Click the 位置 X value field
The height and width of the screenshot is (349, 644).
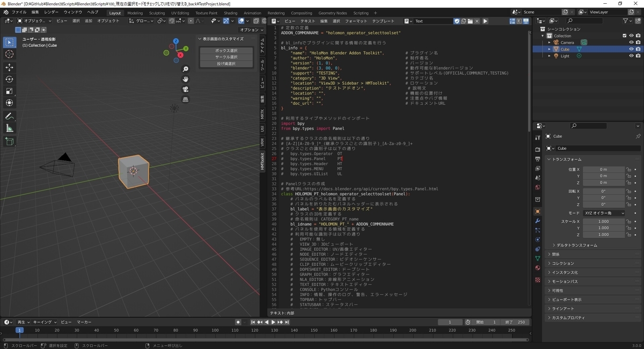[604, 169]
